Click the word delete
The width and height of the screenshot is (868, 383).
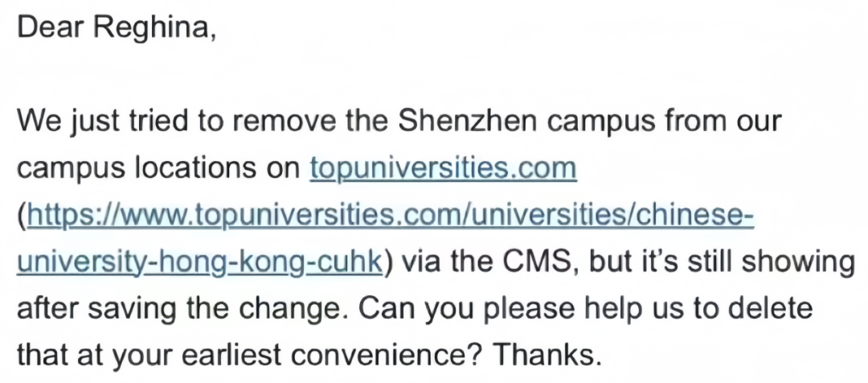[x=770, y=308]
